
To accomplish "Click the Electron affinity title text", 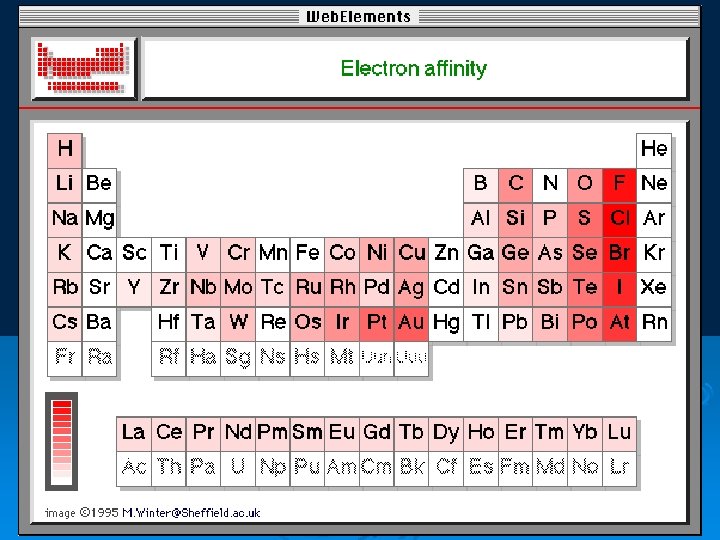I will click(x=413, y=69).
